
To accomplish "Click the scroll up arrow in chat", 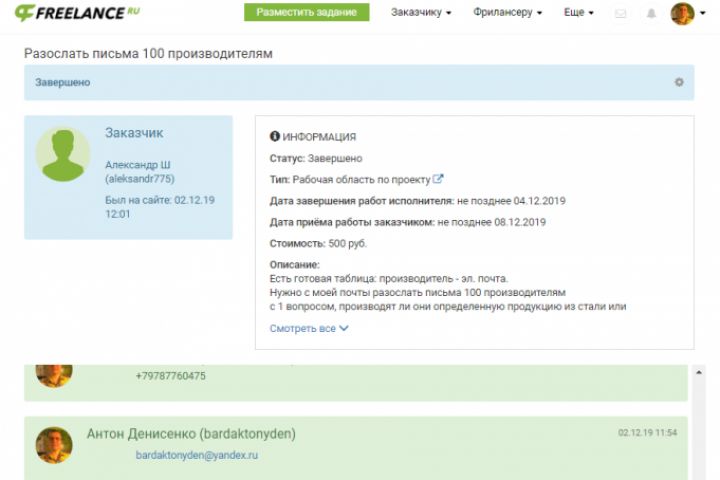I will (699, 373).
